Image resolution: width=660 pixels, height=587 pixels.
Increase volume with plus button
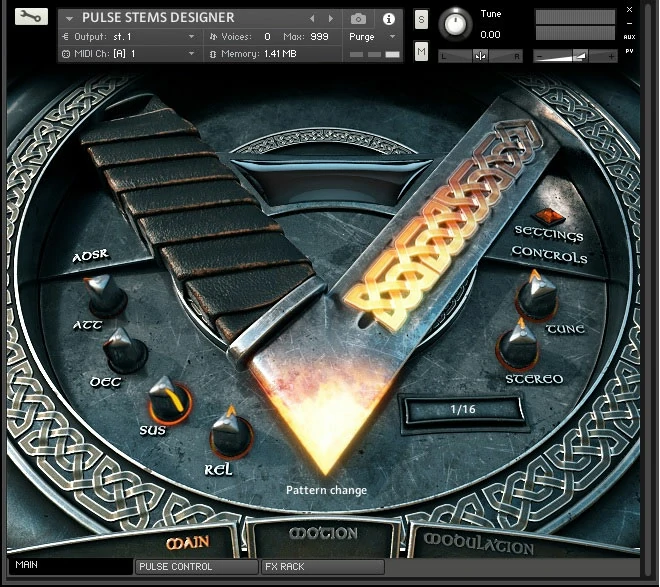pyautogui.click(x=611, y=56)
